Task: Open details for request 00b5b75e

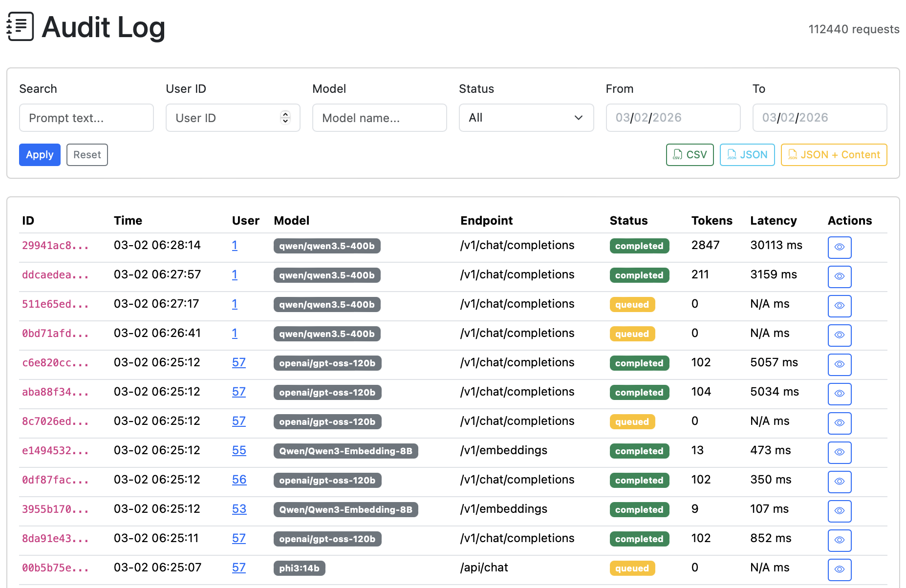Action: point(839,569)
